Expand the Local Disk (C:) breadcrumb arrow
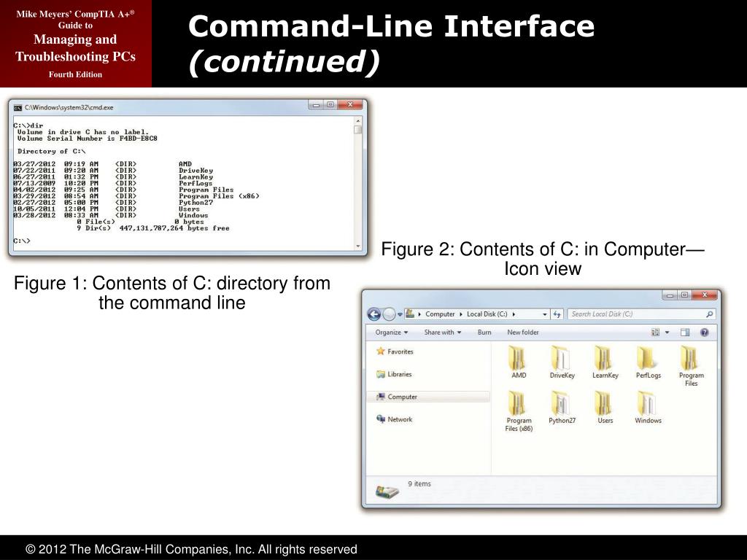The width and height of the screenshot is (747, 560). click(514, 314)
